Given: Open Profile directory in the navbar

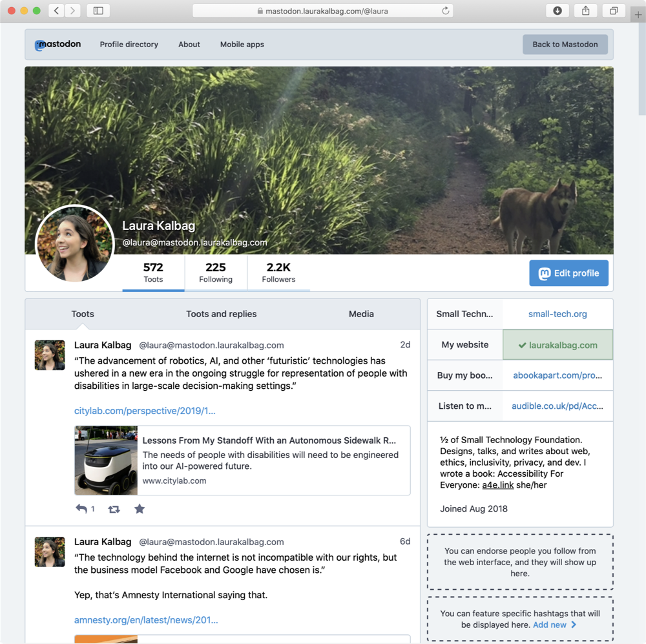Looking at the screenshot, I should 129,45.
